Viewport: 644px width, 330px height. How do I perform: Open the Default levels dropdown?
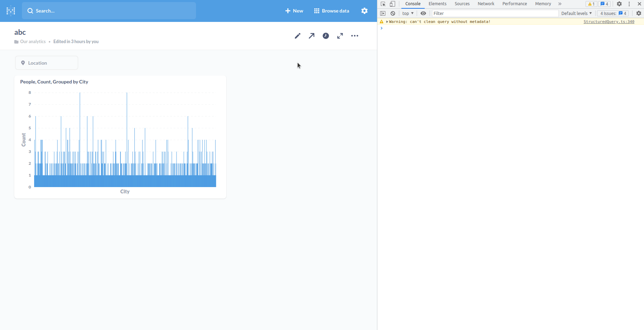coord(576,13)
